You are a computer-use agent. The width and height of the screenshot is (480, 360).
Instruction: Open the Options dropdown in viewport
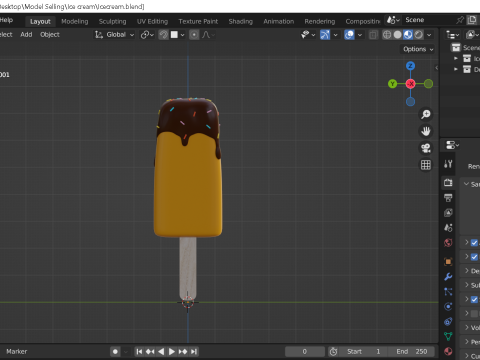pyautogui.click(x=418, y=49)
